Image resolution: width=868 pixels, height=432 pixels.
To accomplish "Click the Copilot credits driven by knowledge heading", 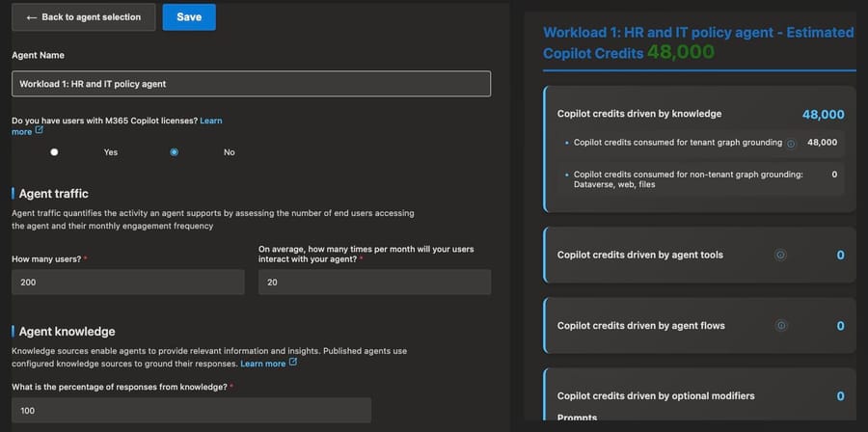I will point(639,114).
